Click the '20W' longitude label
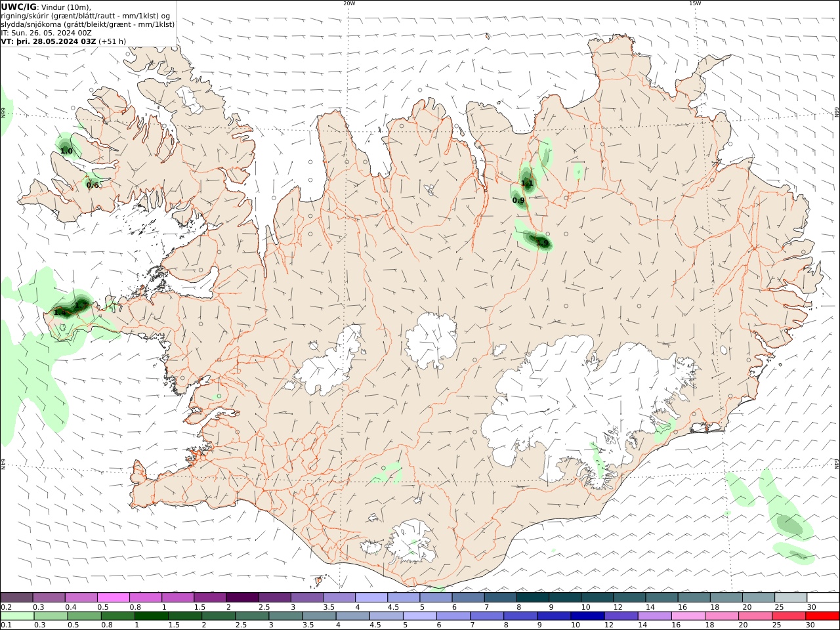Viewport: 840px width, 630px height. tap(349, 3)
